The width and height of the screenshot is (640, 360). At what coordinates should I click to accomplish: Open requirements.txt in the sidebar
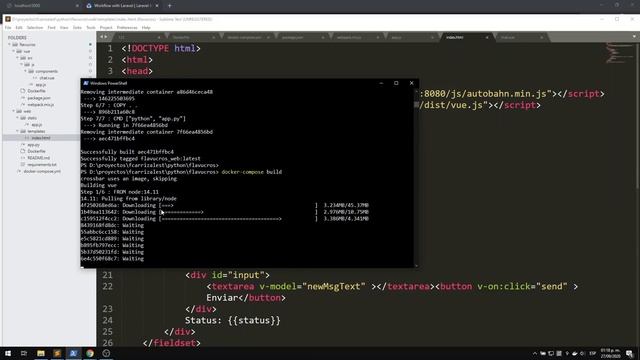point(42,164)
